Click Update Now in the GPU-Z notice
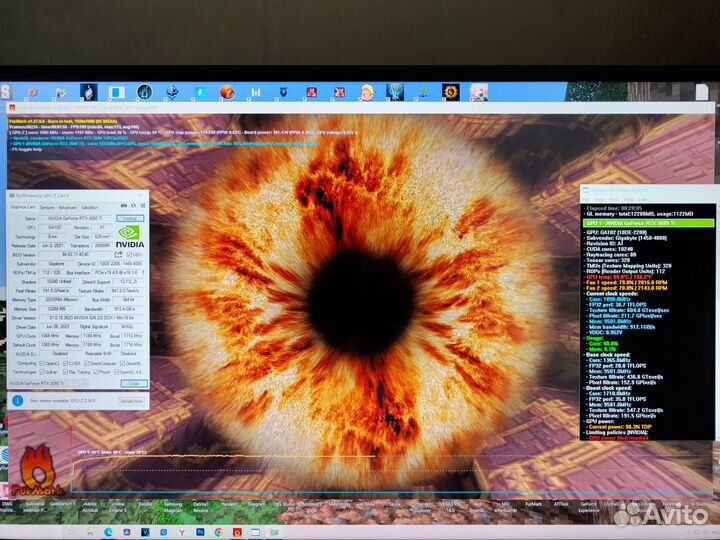Viewport: 720px width, 540px height. click(131, 401)
